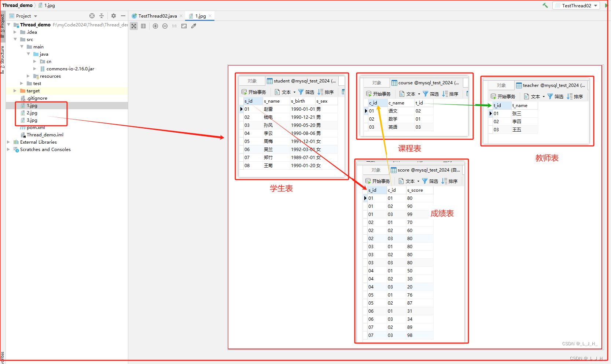Select the cn package
Screen dimensions: 611x364
click(x=49, y=61)
